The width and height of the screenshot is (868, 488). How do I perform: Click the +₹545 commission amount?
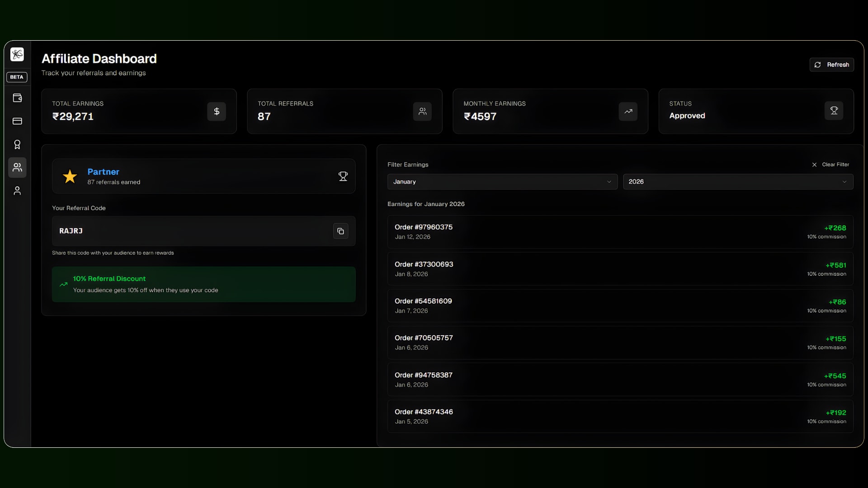tap(835, 376)
